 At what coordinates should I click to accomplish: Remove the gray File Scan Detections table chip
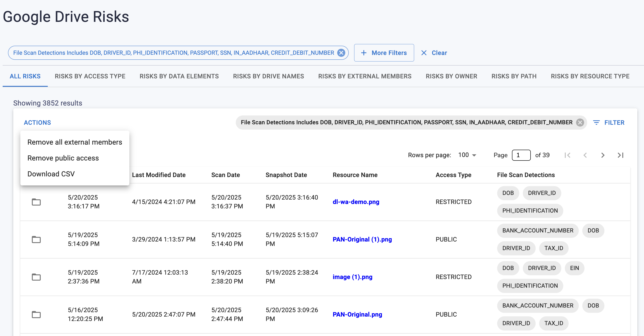580,122
